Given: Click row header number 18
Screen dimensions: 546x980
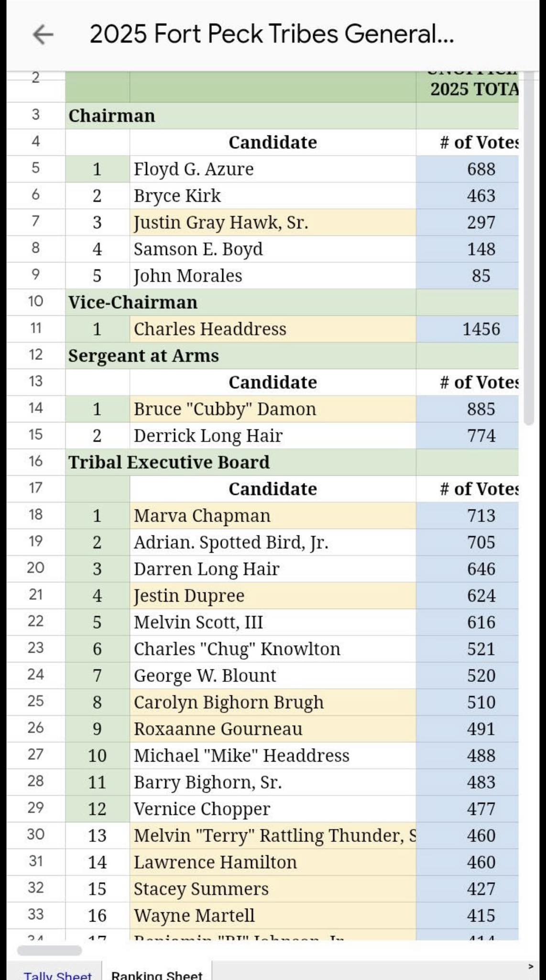Looking at the screenshot, I should point(36,514).
